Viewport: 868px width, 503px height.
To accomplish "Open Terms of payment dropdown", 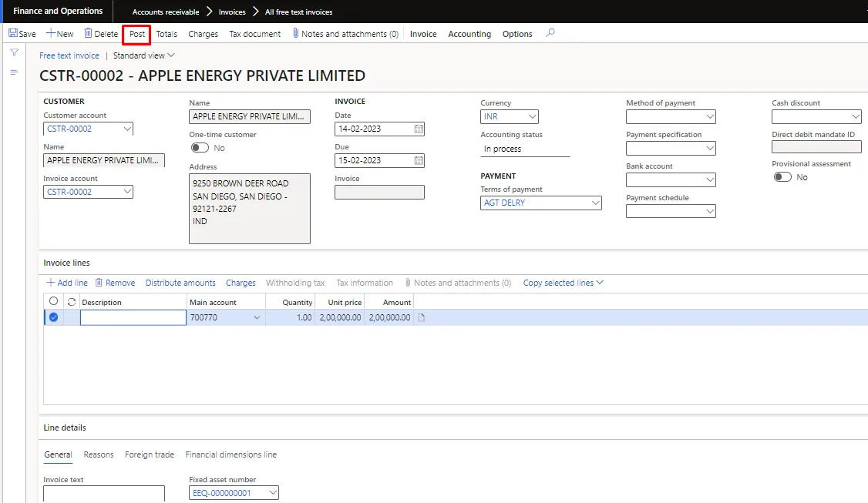I will coord(596,203).
